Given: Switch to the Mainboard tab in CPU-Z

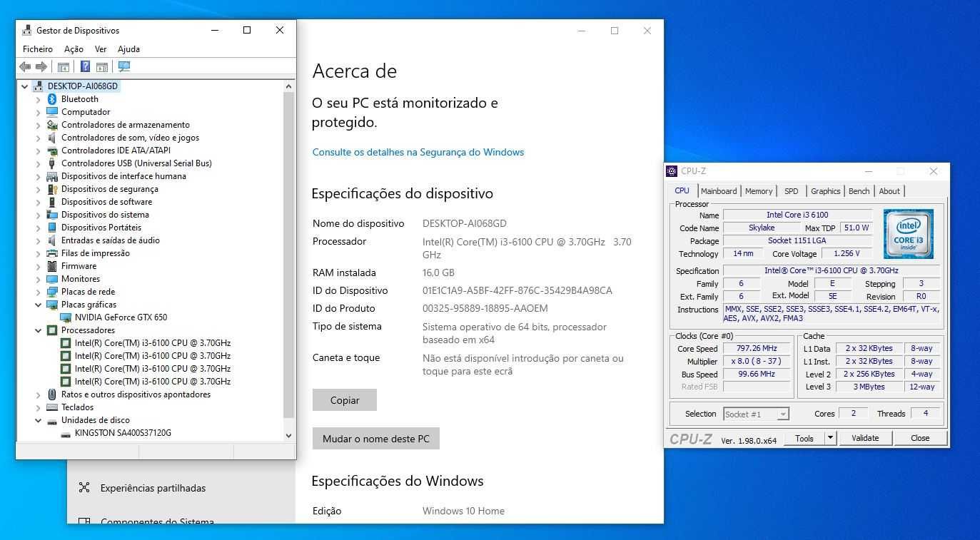Looking at the screenshot, I should point(719,191).
